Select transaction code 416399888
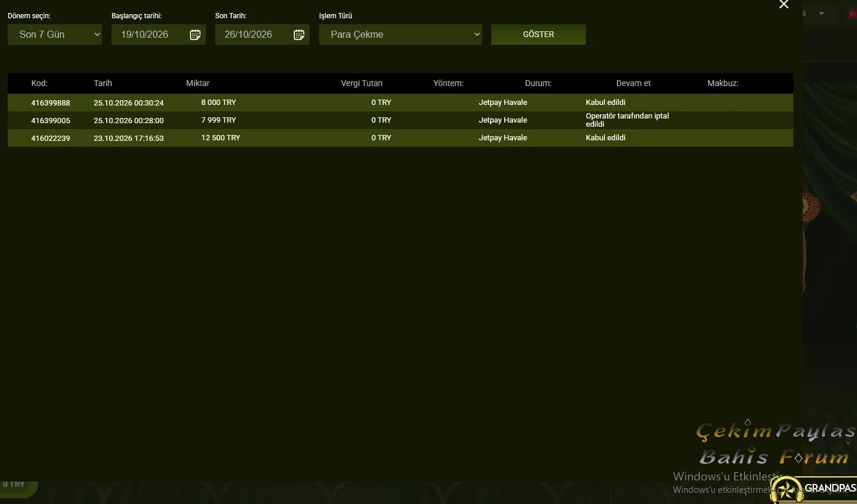This screenshot has height=504, width=857. coord(51,103)
